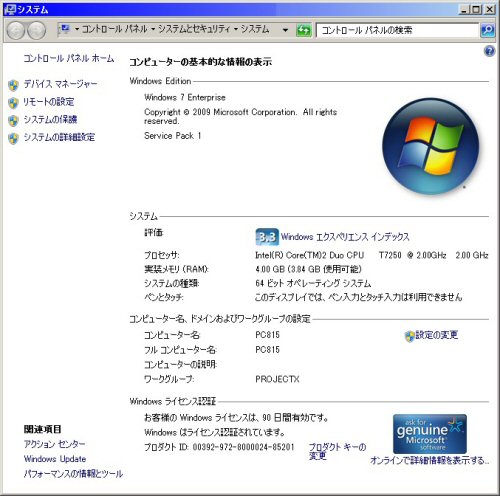Open address bar history dropdown arrow
500x496 pixels.
tap(285, 30)
